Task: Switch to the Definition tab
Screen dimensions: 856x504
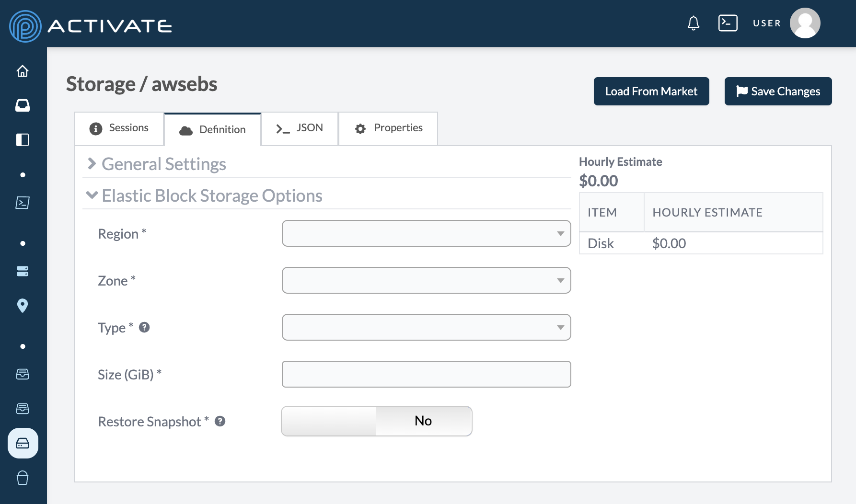Action: (213, 129)
